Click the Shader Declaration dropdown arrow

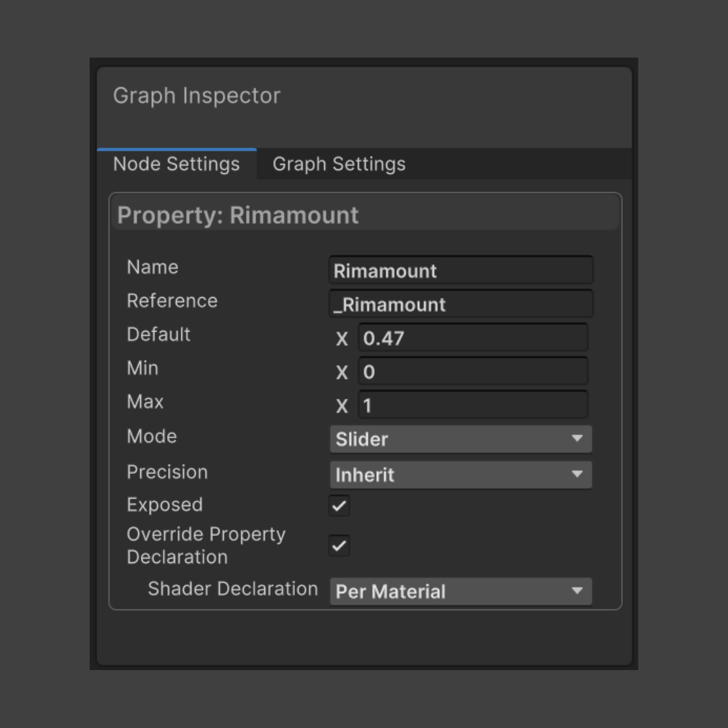click(x=577, y=590)
